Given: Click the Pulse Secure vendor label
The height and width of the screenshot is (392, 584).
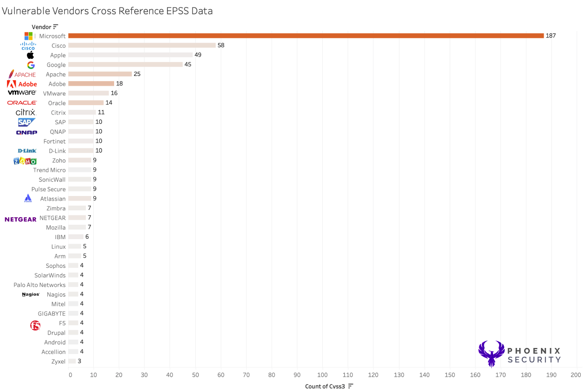Looking at the screenshot, I should pos(49,189).
